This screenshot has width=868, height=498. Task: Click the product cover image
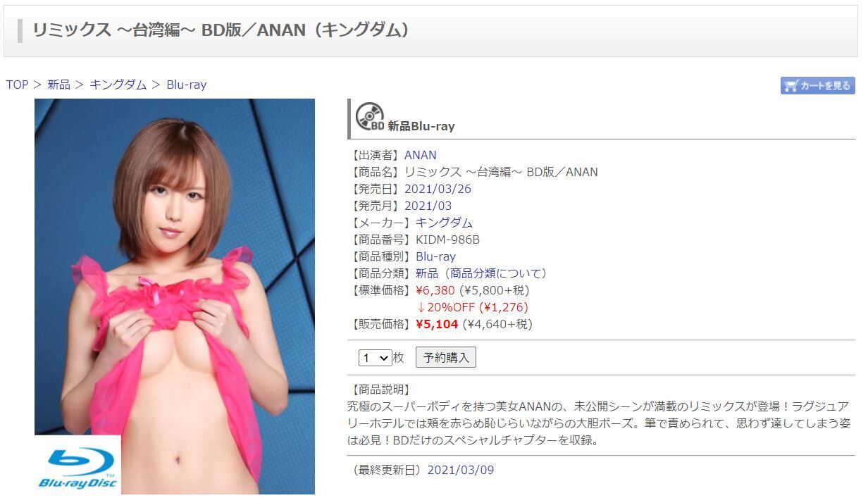[175, 297]
